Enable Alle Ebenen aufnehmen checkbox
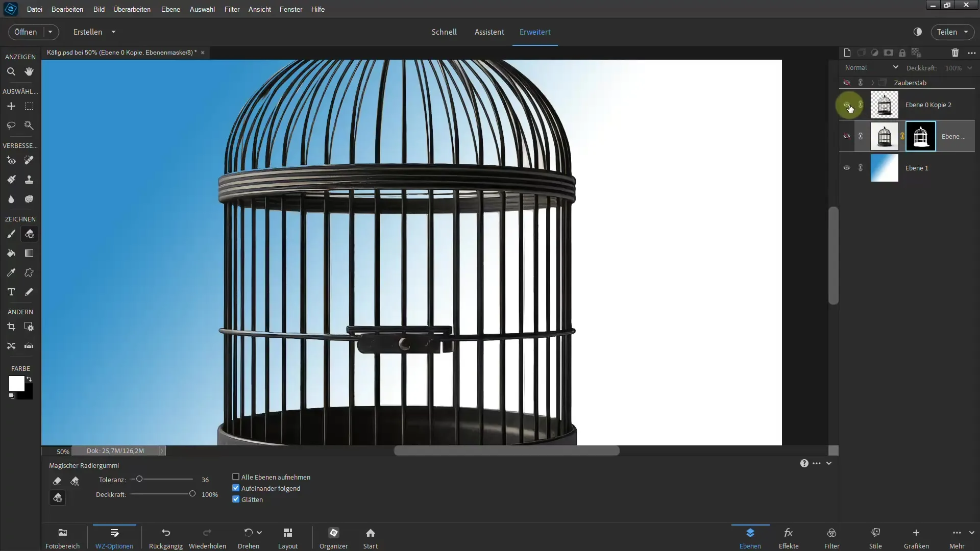This screenshot has width=980, height=551. pos(236,477)
